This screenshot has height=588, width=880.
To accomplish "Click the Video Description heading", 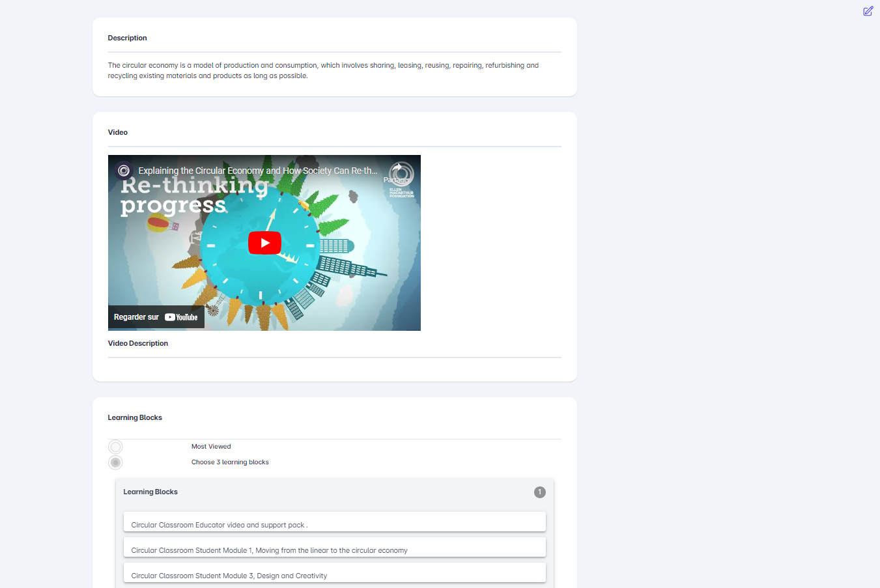I will coord(138,343).
